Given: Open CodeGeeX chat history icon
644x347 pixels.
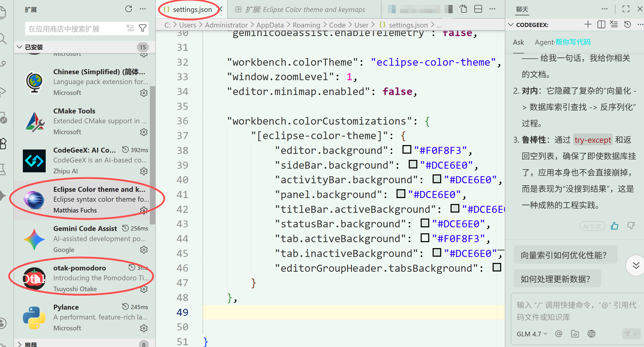Looking at the screenshot, I should tap(627, 25).
